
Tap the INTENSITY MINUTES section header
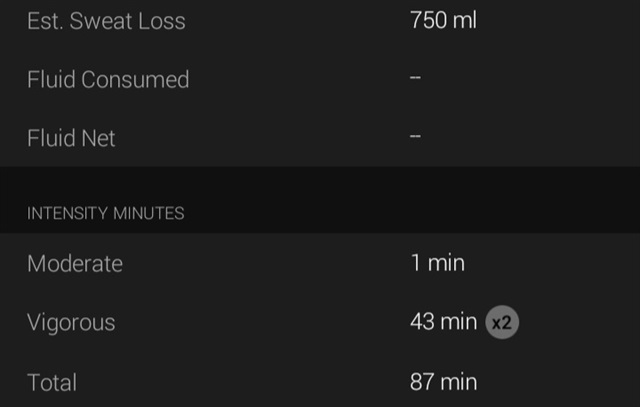click(x=105, y=213)
